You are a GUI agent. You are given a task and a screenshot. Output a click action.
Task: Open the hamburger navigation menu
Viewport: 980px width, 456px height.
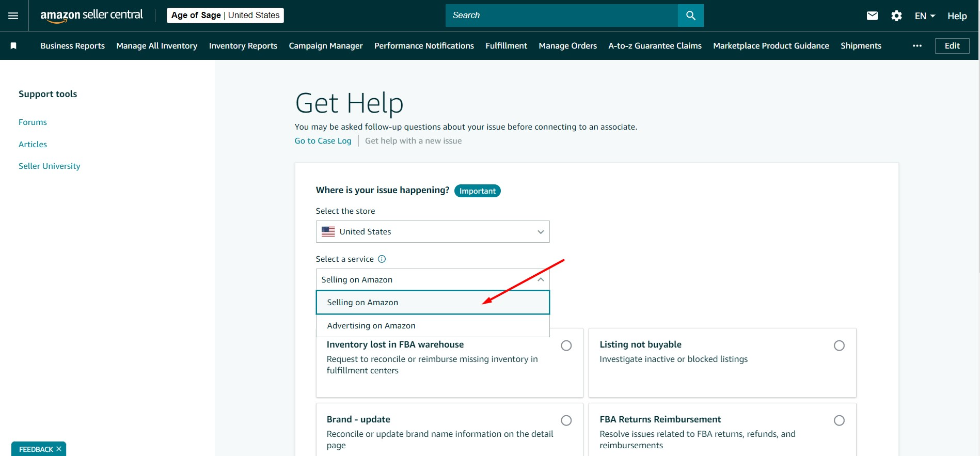point(13,15)
